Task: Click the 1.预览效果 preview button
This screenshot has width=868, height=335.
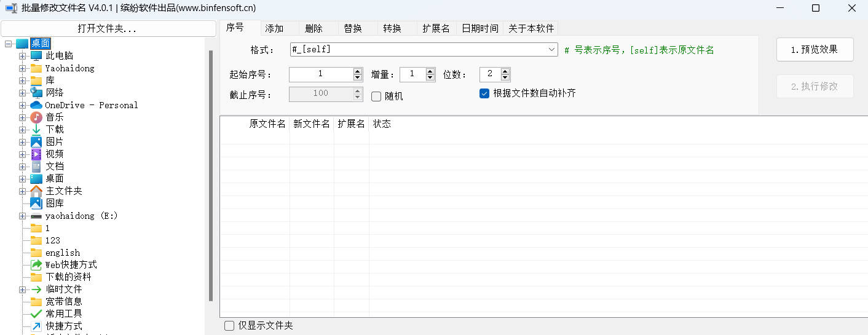Action: tap(815, 50)
